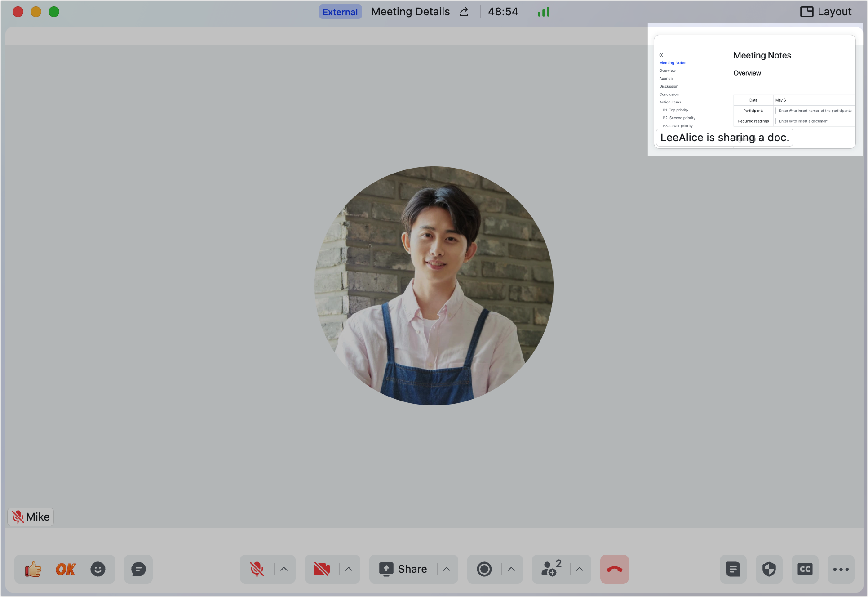This screenshot has height=597, width=868.
Task: Open the chat panel
Action: 138,569
